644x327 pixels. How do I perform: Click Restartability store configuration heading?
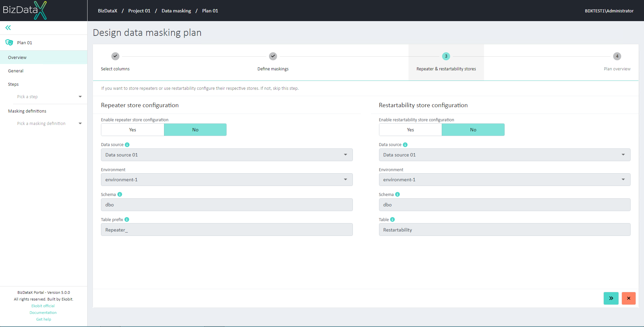tap(423, 105)
